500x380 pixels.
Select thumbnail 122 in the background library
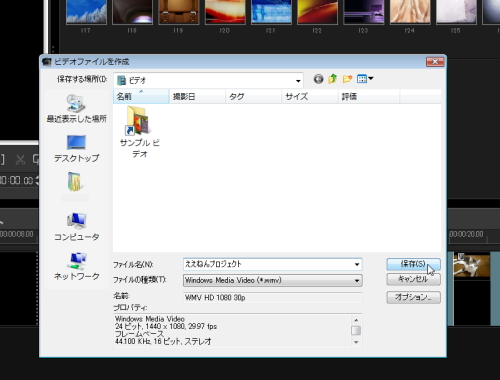[x=317, y=12]
